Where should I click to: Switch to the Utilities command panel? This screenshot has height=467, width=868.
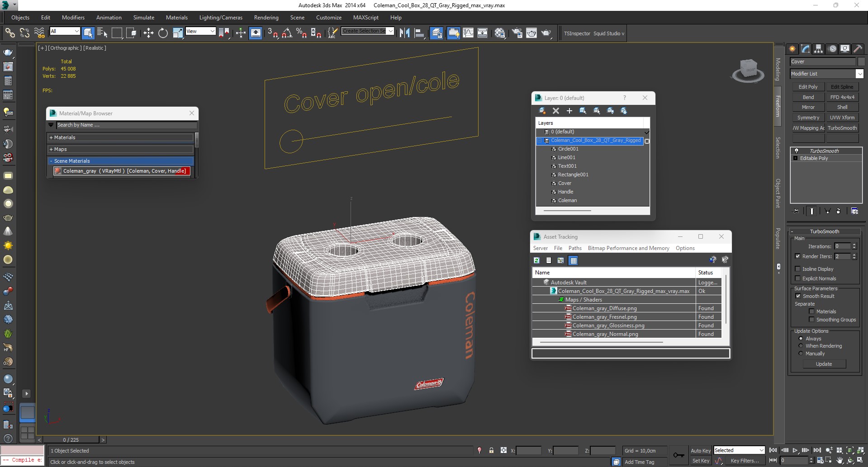click(858, 49)
